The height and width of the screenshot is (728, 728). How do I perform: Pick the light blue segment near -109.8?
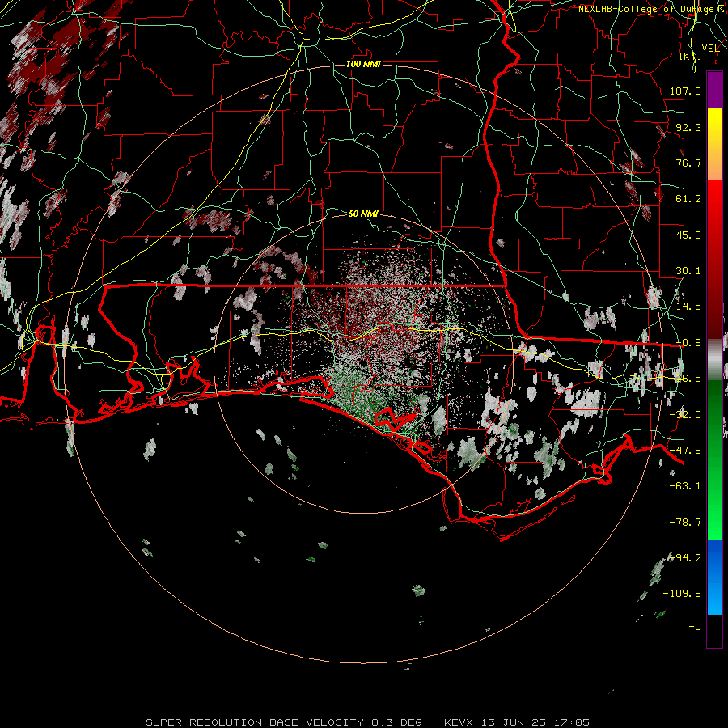[714, 595]
